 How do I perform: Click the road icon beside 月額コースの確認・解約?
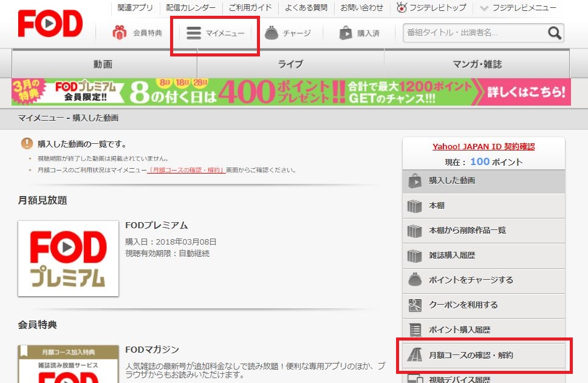(x=415, y=355)
